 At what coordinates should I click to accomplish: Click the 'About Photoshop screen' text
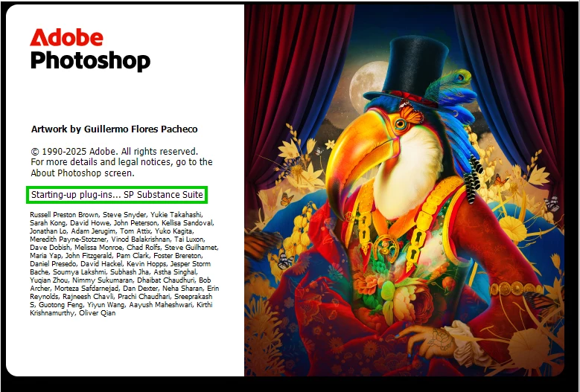(x=83, y=173)
